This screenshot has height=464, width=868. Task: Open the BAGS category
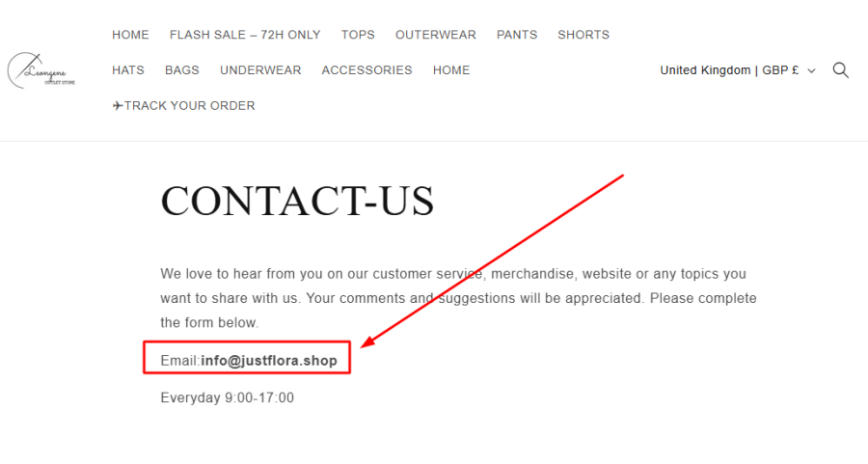[182, 70]
